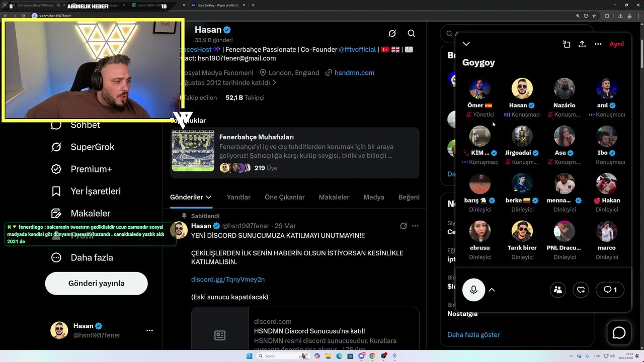Image resolution: width=644 pixels, height=362 pixels.
Task: Open Yer İşaretleri bookmarks in the sidebar
Action: point(86,191)
